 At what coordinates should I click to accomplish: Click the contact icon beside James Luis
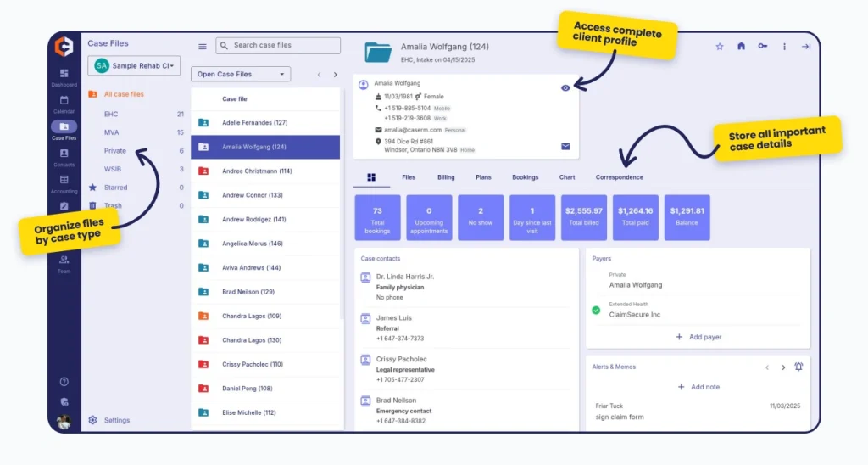[x=365, y=319]
